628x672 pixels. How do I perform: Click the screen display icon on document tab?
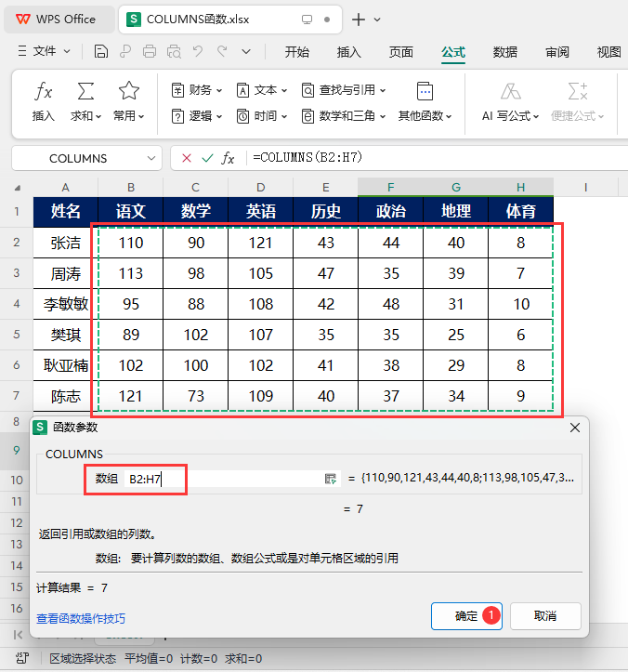click(x=307, y=20)
